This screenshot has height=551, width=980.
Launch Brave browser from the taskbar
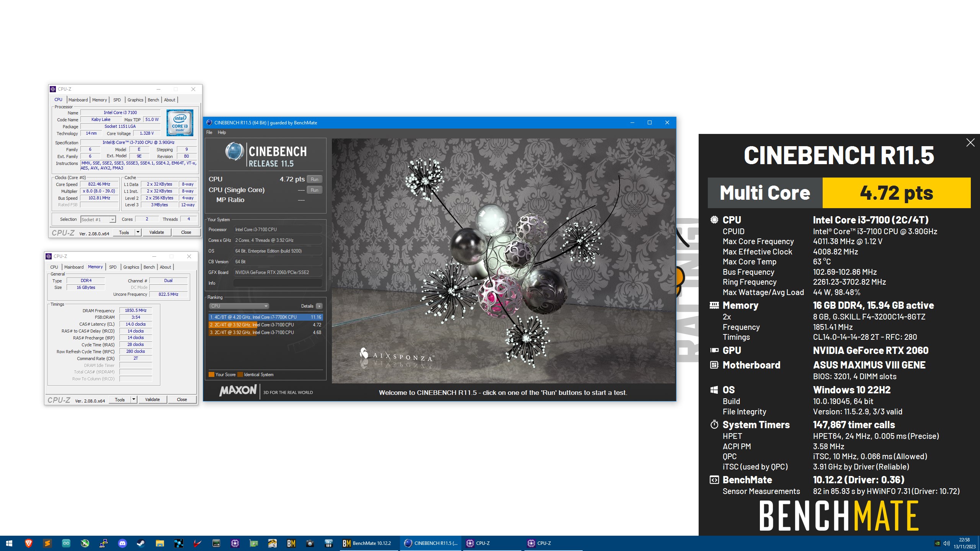[x=28, y=543]
